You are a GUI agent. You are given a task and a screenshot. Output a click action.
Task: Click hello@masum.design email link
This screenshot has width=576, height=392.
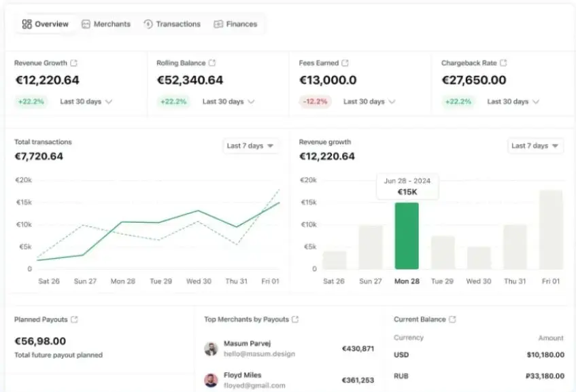tap(252, 355)
